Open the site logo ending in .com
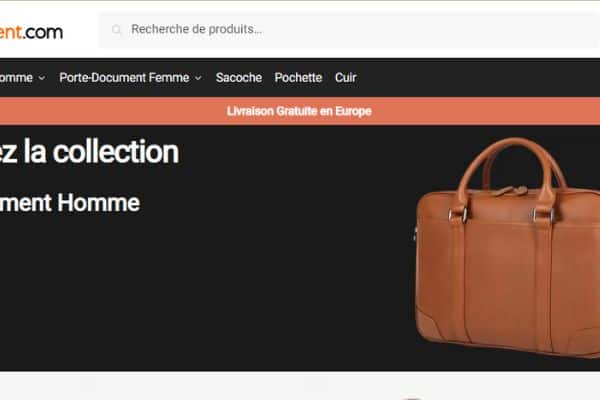 31,32
